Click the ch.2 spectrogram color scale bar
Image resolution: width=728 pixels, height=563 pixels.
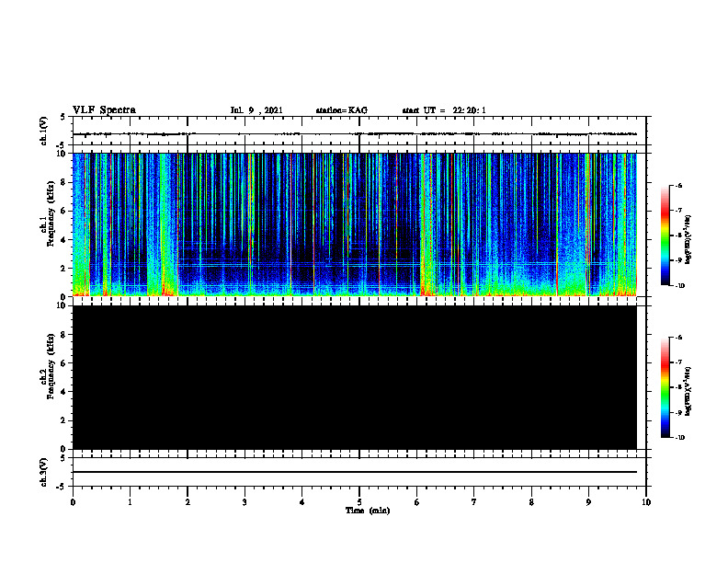pyautogui.click(x=665, y=387)
